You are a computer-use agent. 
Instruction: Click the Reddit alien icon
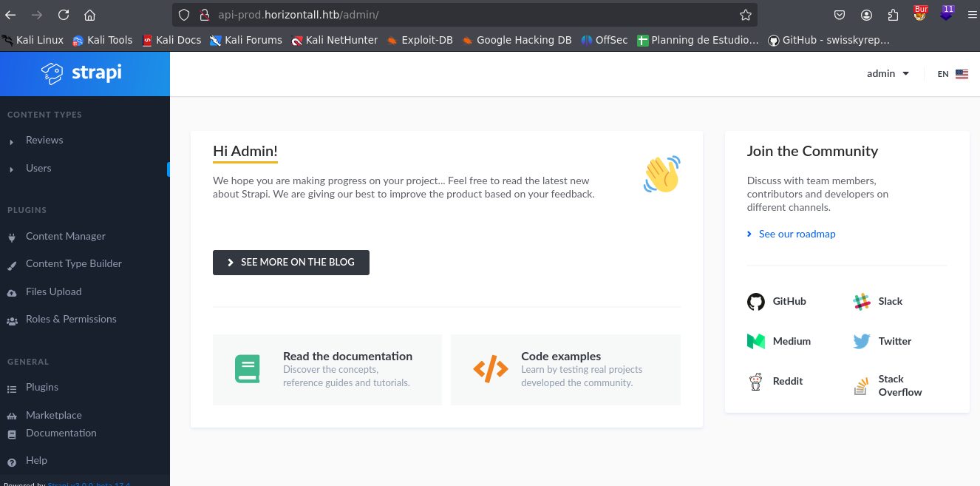pyautogui.click(x=755, y=382)
